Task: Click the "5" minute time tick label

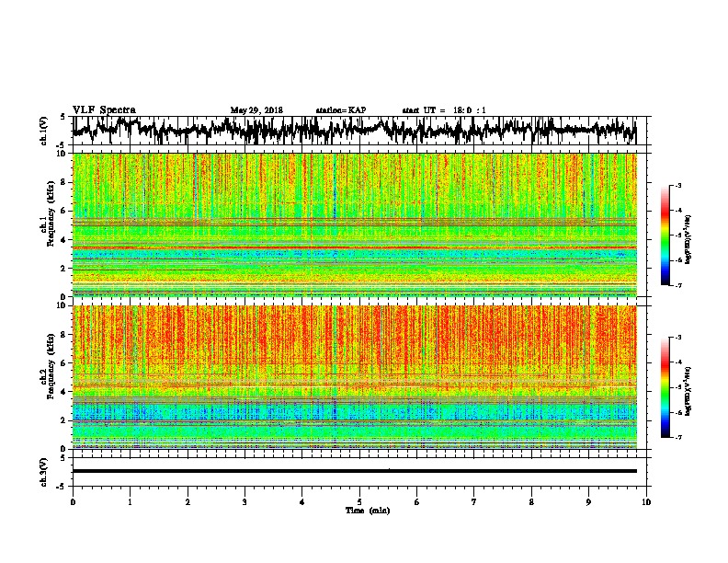Action: (x=359, y=502)
